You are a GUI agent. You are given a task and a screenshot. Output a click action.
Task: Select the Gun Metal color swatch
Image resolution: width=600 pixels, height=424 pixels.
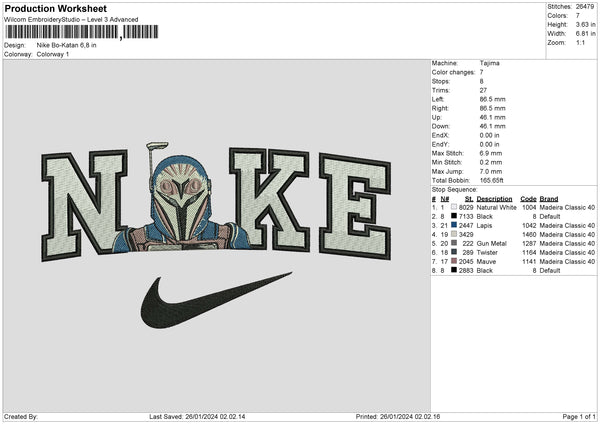454,243
